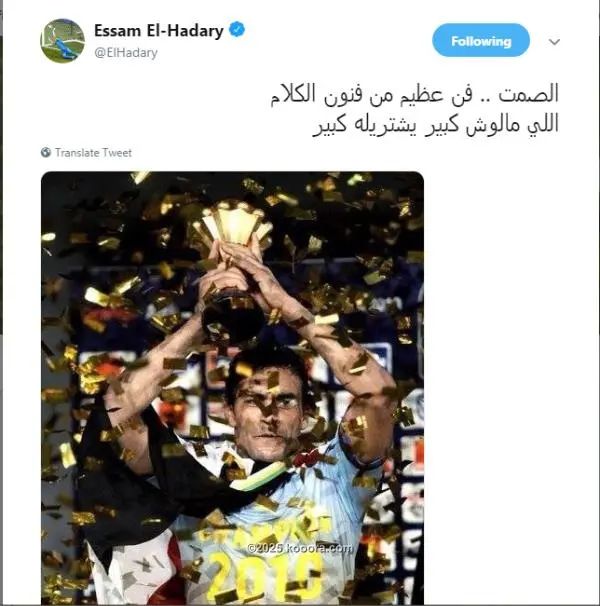Click the globe icon beside Translate Tweet
This screenshot has width=600, height=606.
(46, 152)
